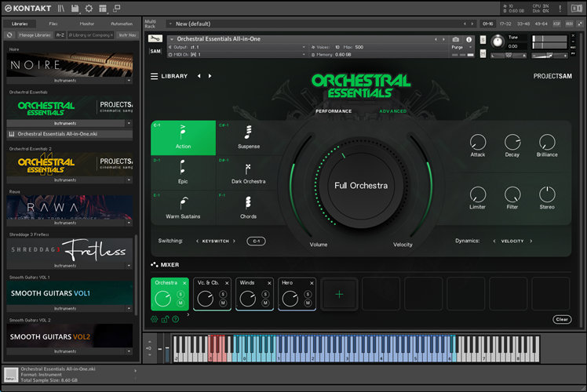Select the Action articulation tile
Screen dimensions: 587x392
(x=183, y=138)
